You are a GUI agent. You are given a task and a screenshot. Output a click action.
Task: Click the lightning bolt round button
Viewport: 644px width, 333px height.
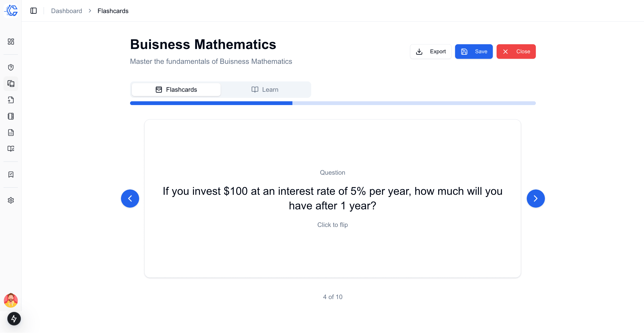(14, 319)
